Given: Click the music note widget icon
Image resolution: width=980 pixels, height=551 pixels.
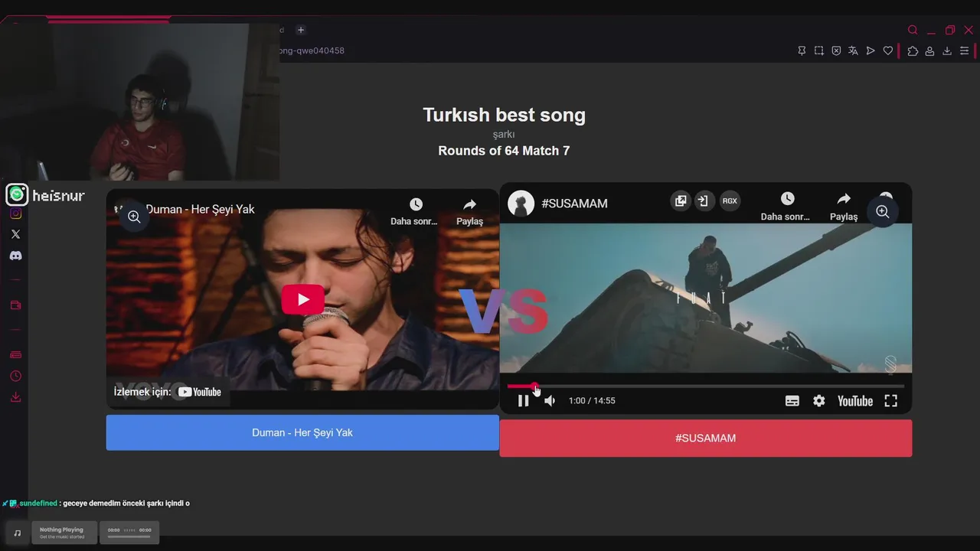Looking at the screenshot, I should [18, 533].
